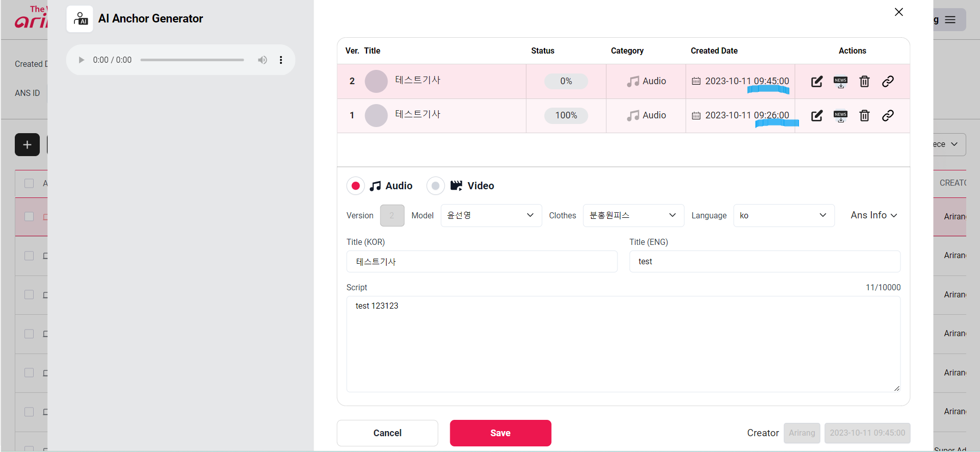
Task: Select the Video radio button
Action: [435, 186]
